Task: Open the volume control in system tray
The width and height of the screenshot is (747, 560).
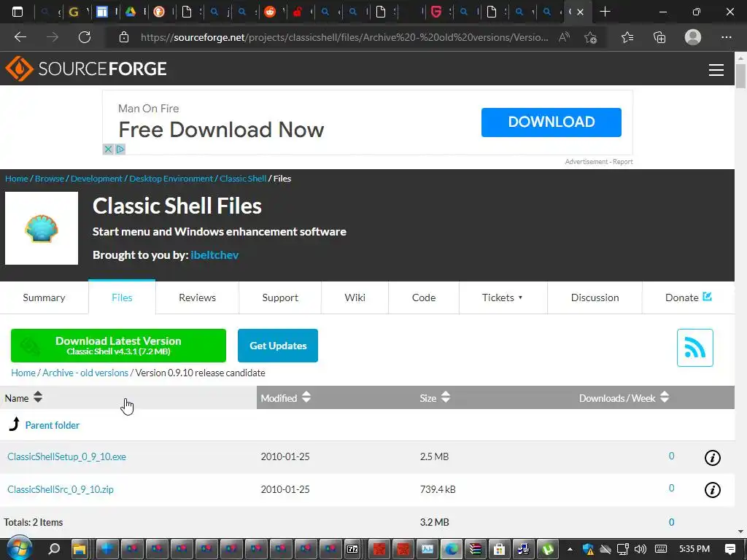Action: coord(640,549)
